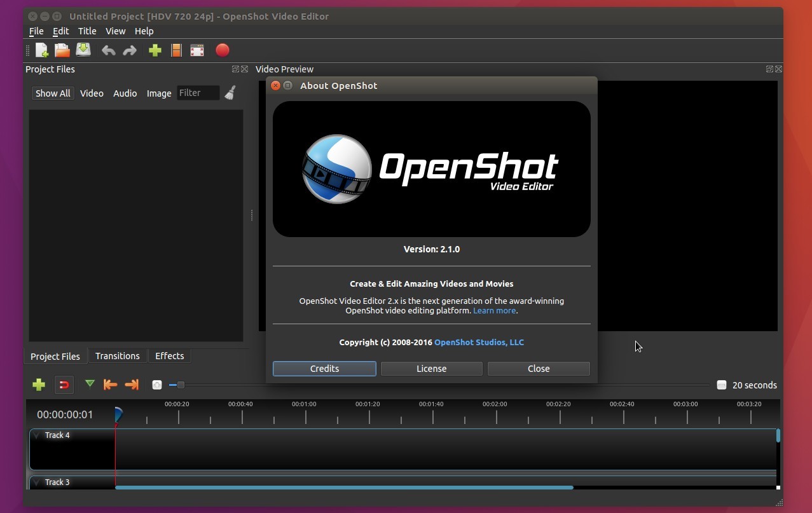Image resolution: width=812 pixels, height=513 pixels.
Task: Filter project files to Video only
Action: tap(92, 93)
